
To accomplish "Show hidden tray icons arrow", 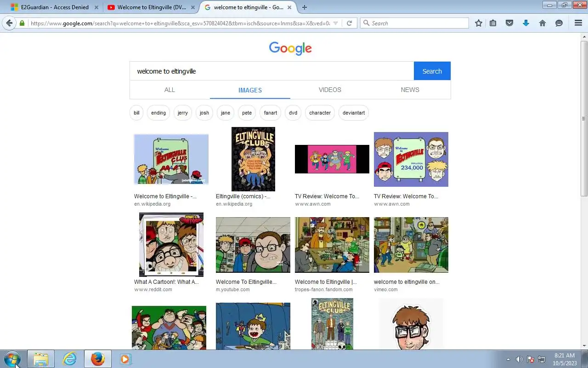I will click(508, 359).
